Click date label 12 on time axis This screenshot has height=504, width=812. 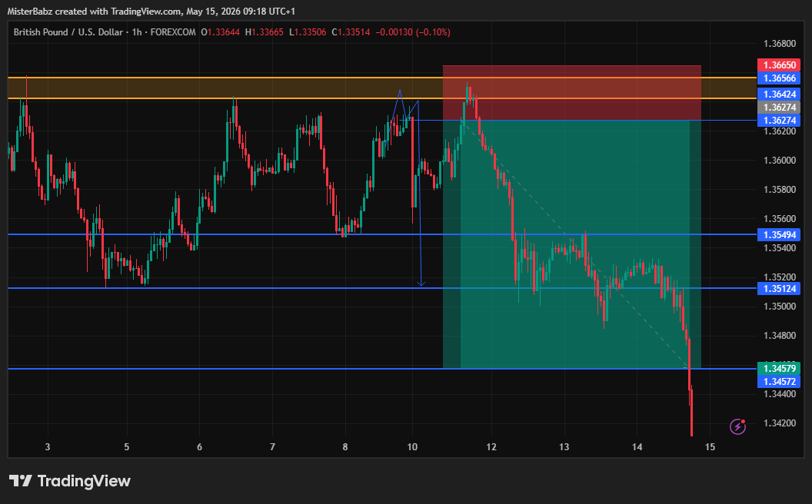pyautogui.click(x=491, y=446)
